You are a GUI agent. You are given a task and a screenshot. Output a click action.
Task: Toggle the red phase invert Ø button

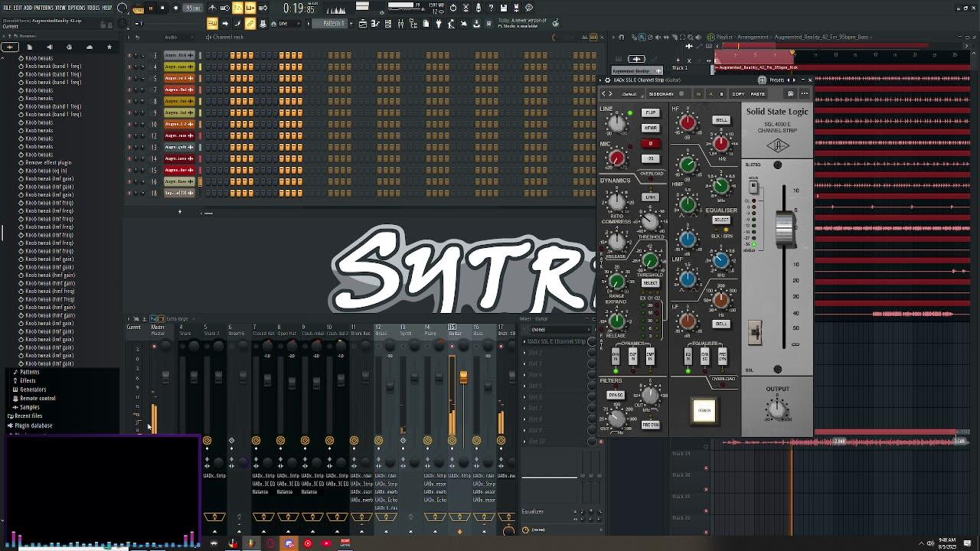click(x=650, y=143)
